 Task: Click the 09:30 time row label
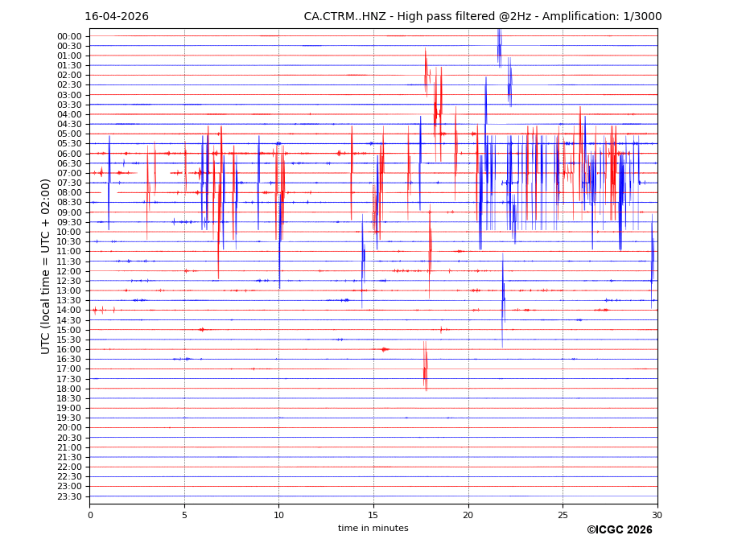click(69, 222)
